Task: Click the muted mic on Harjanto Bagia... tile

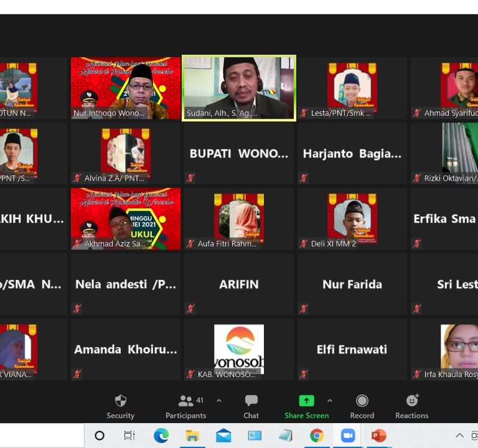Action: coord(304,178)
